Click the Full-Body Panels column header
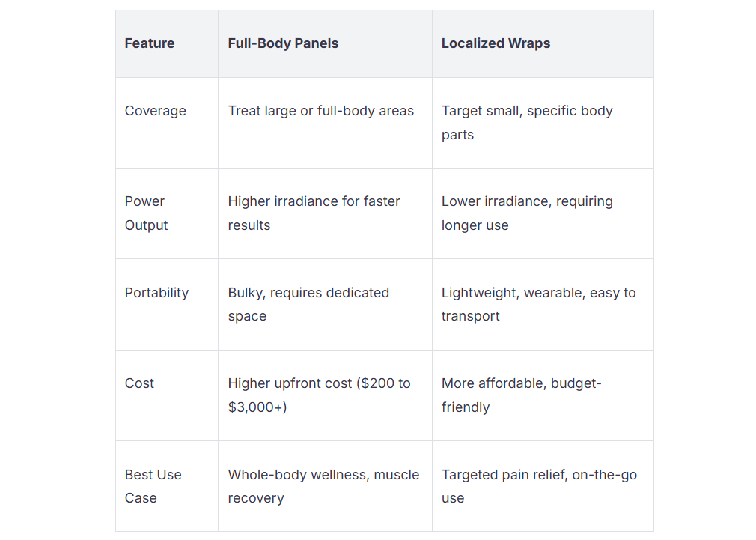Viewport: 756px width, 540px height. (283, 43)
